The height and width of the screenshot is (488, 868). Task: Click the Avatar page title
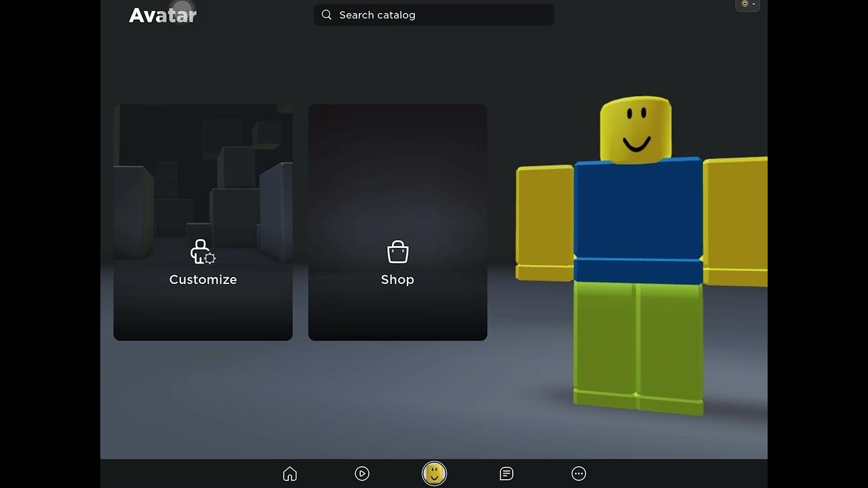(x=163, y=15)
